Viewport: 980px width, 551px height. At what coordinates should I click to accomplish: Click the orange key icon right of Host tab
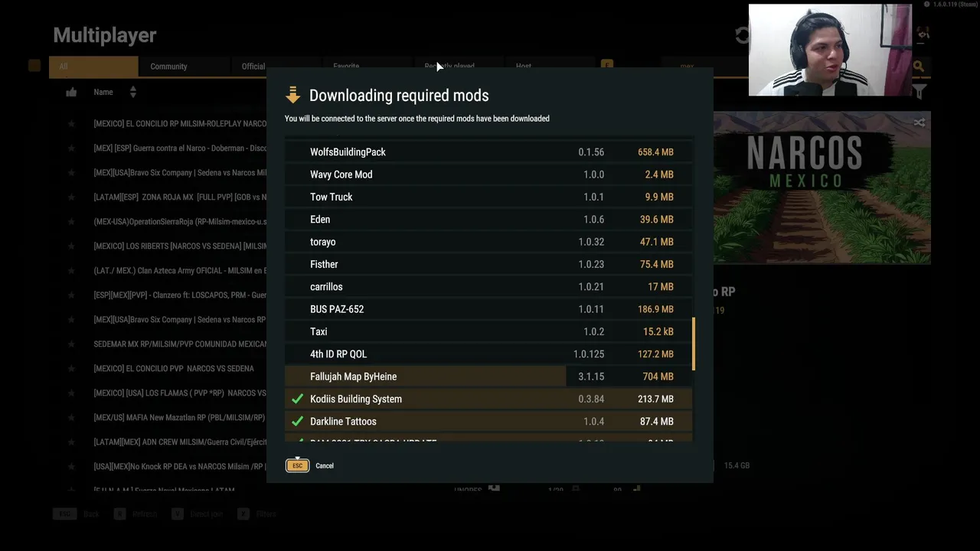(x=607, y=66)
